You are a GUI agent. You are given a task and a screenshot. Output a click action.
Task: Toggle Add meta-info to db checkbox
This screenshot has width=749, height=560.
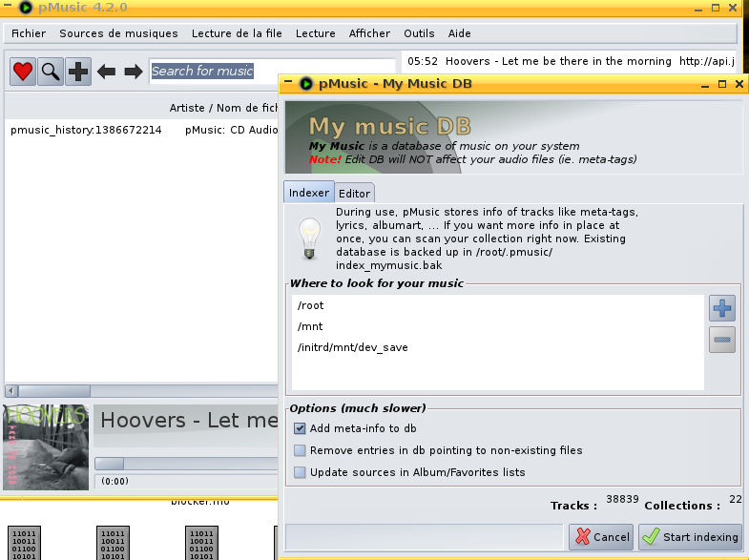point(300,428)
